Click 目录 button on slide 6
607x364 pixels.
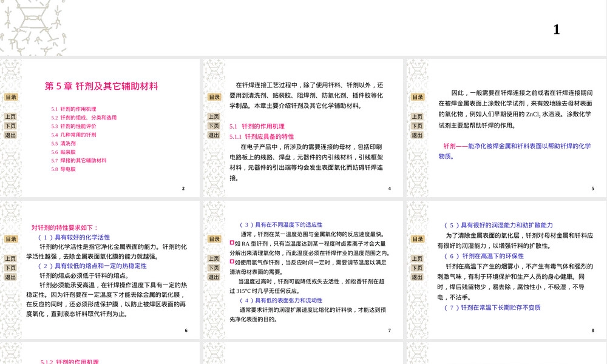[x=11, y=239]
